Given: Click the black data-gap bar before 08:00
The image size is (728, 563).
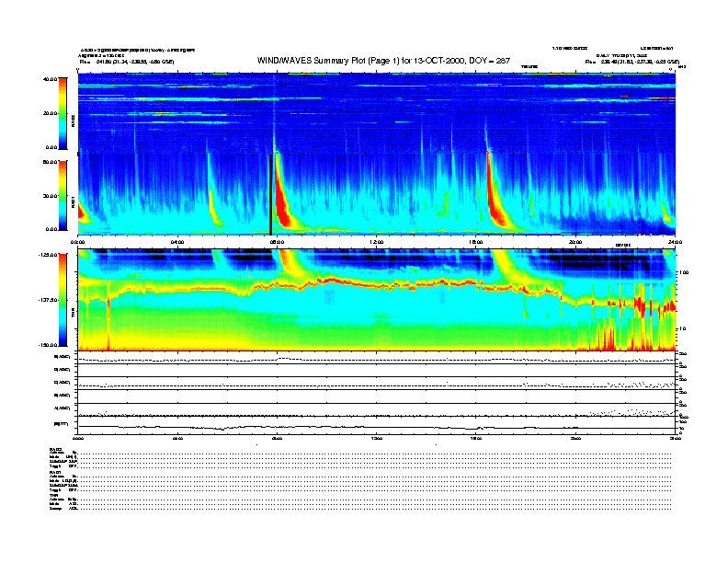Looking at the screenshot, I should pyautogui.click(x=270, y=194).
